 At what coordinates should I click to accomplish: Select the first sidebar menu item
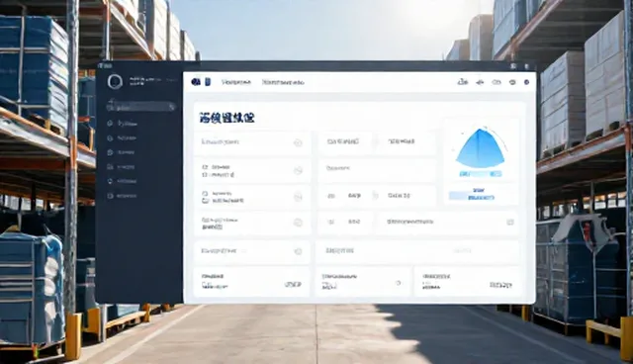click(122, 124)
